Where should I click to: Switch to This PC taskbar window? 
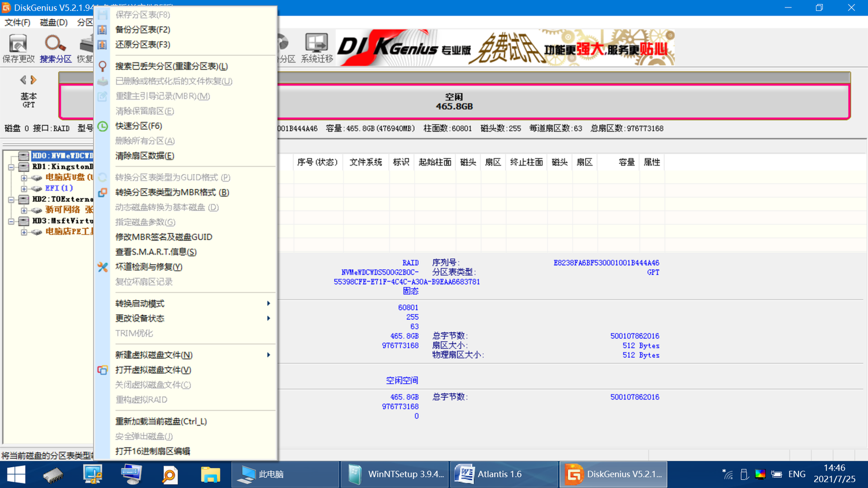(285, 474)
